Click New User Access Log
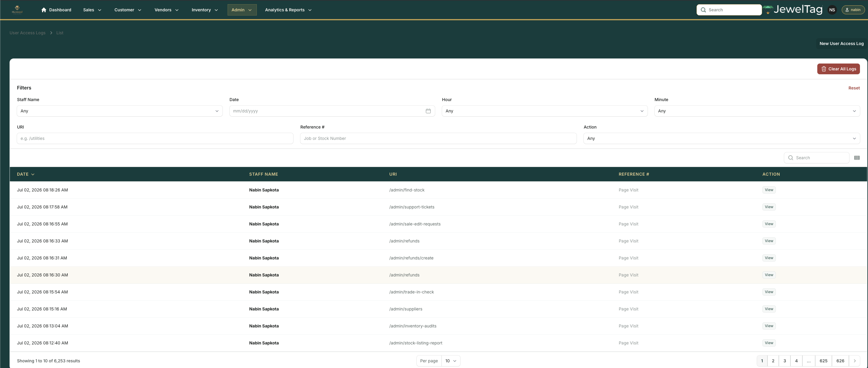868x368 pixels. tap(841, 44)
